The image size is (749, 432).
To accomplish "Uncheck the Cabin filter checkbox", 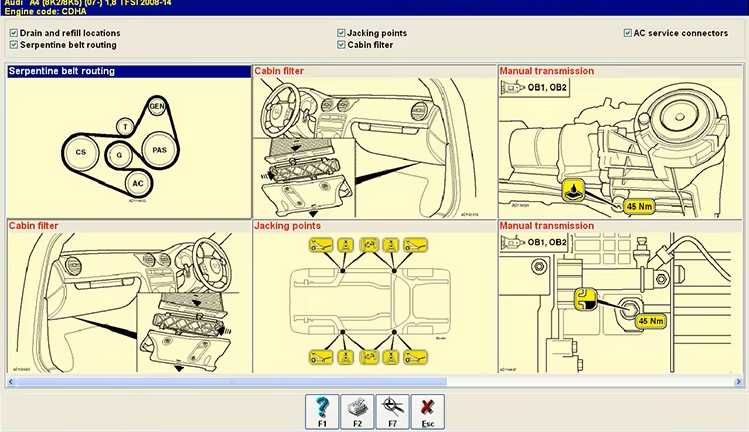I will (341, 45).
